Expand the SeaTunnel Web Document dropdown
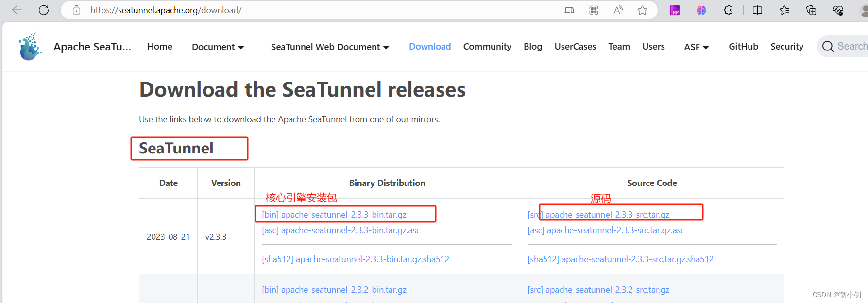The width and height of the screenshot is (868, 303). point(330,47)
